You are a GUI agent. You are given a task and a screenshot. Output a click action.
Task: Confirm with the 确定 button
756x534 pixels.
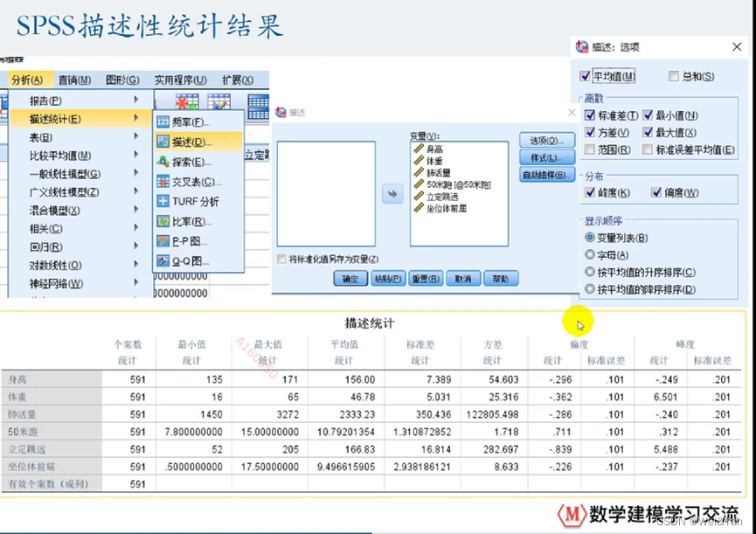350,279
